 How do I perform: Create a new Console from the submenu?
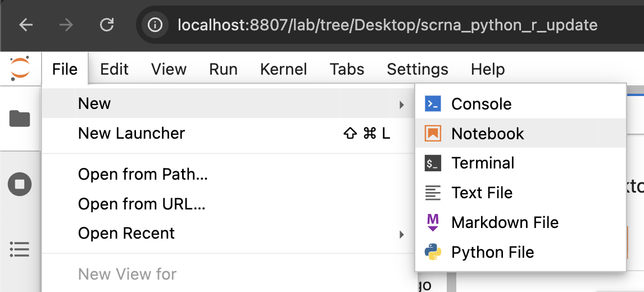520,104
